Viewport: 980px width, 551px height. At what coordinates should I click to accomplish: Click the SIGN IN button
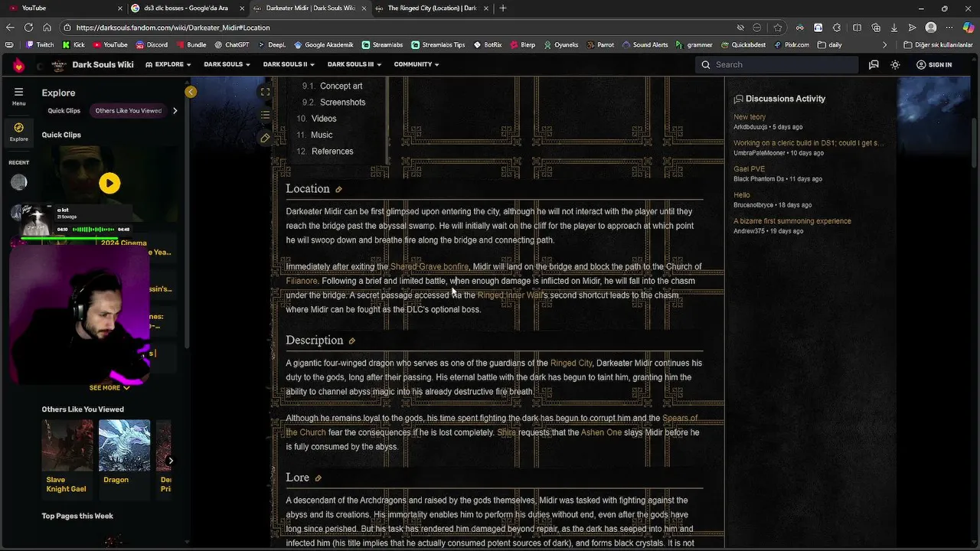pyautogui.click(x=934, y=65)
